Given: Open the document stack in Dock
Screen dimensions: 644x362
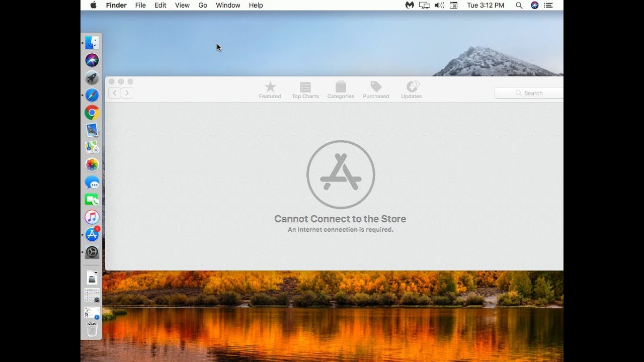Looking at the screenshot, I should [x=92, y=278].
